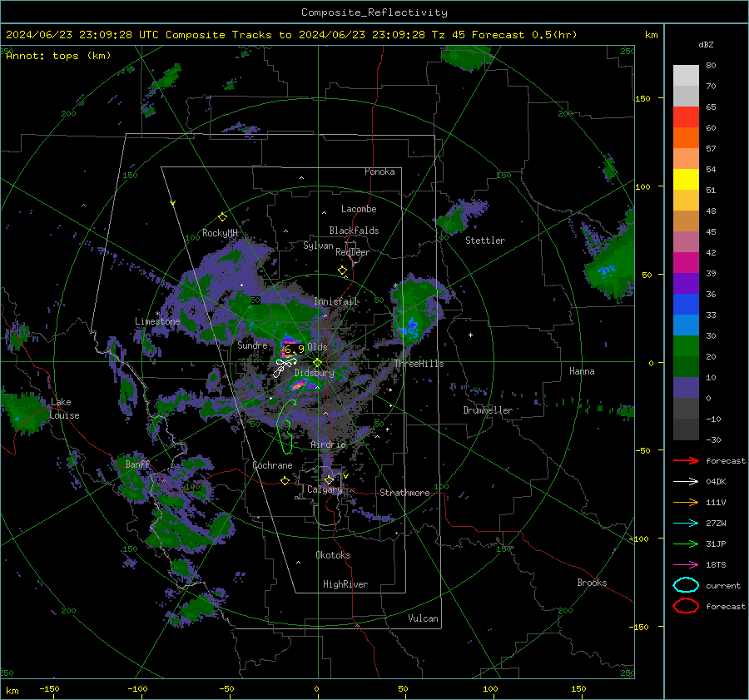Pick the magenta swatch between 42 and 39
Image resolution: width=749 pixels, height=700 pixels.
pos(686,263)
